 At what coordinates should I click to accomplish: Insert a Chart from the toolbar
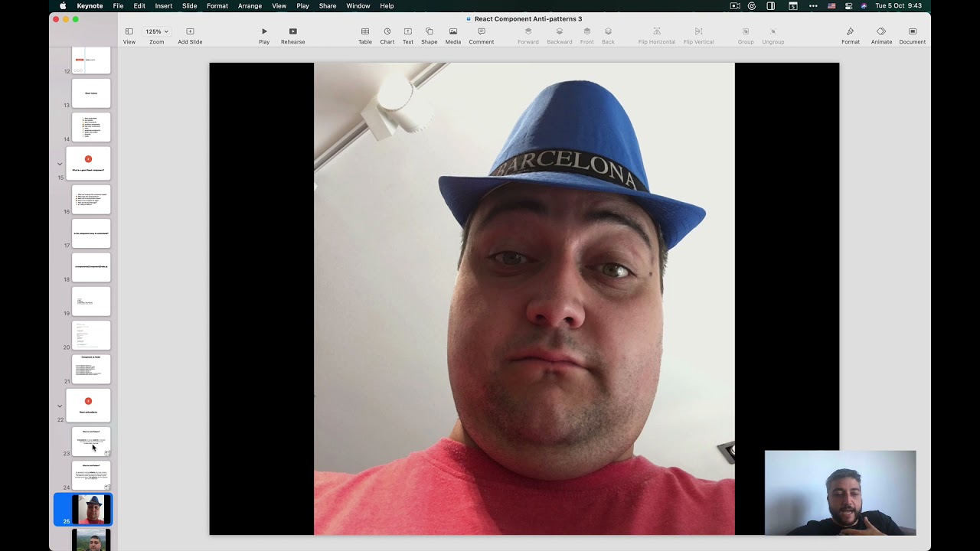(x=387, y=36)
